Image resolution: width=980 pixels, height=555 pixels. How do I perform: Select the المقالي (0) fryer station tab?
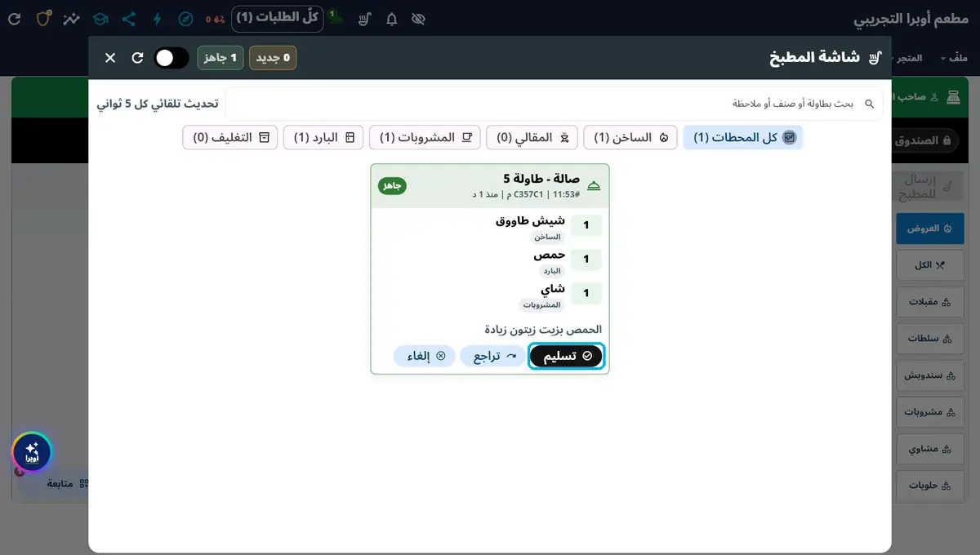click(532, 138)
